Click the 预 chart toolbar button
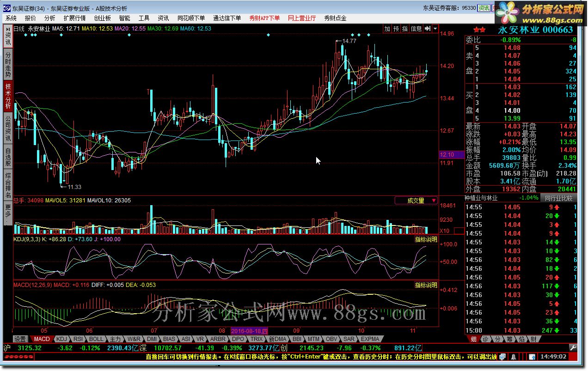Screen dimensions: 588x371 coord(396,29)
